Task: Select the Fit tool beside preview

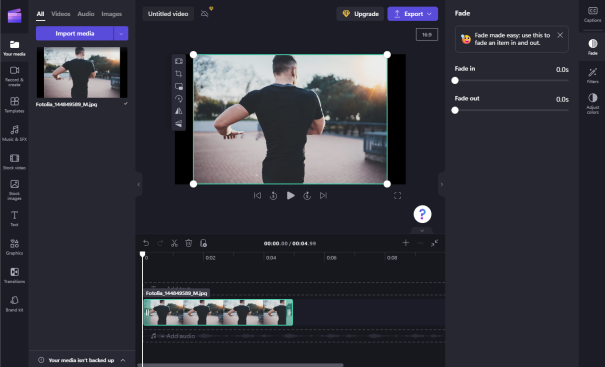Action: 179,61
